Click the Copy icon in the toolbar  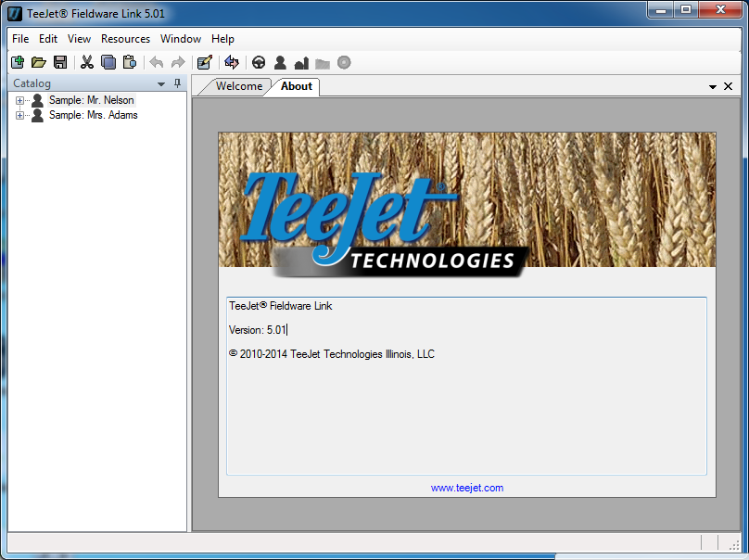(x=108, y=63)
